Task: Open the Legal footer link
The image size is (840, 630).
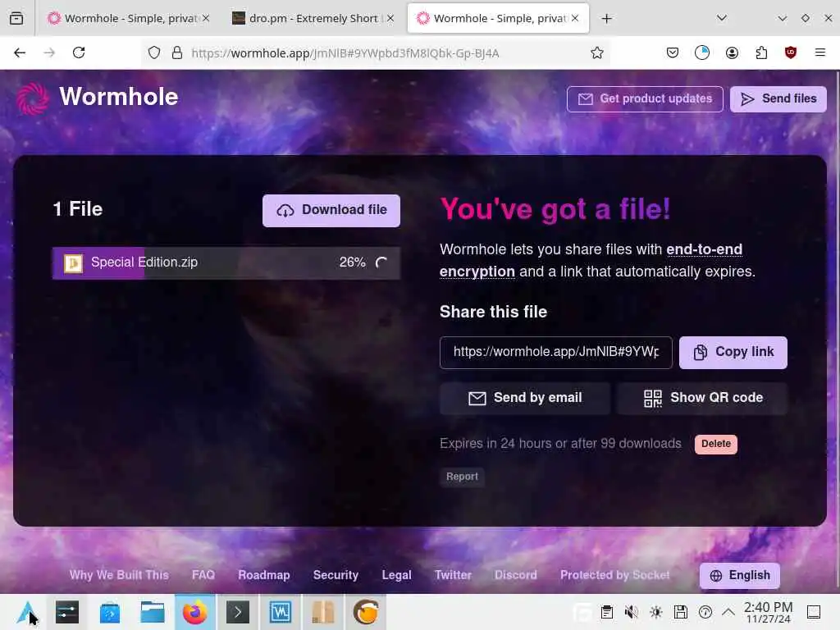Action: click(x=396, y=575)
